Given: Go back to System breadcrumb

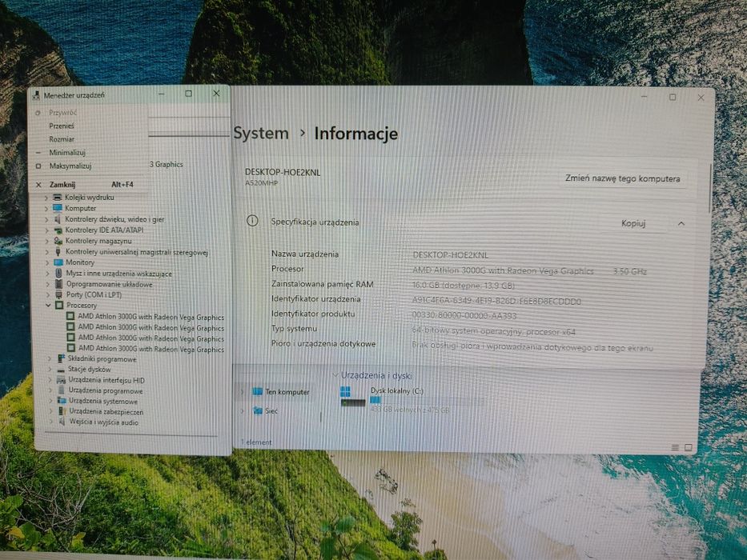Looking at the screenshot, I should click(x=261, y=134).
